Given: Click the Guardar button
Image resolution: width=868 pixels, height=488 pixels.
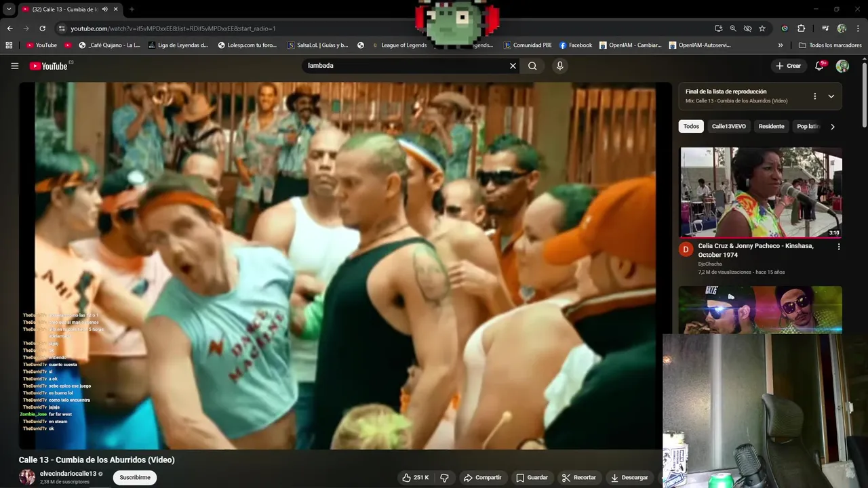Looking at the screenshot, I should (532, 477).
